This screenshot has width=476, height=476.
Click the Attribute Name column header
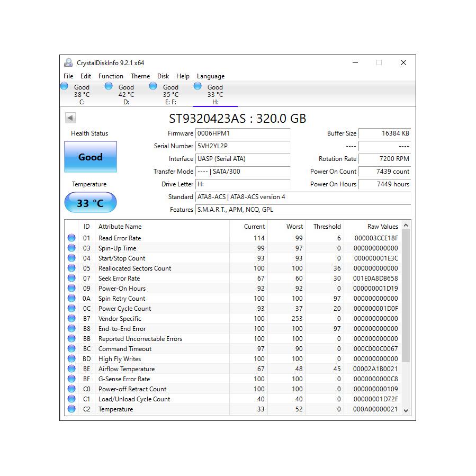tap(120, 227)
